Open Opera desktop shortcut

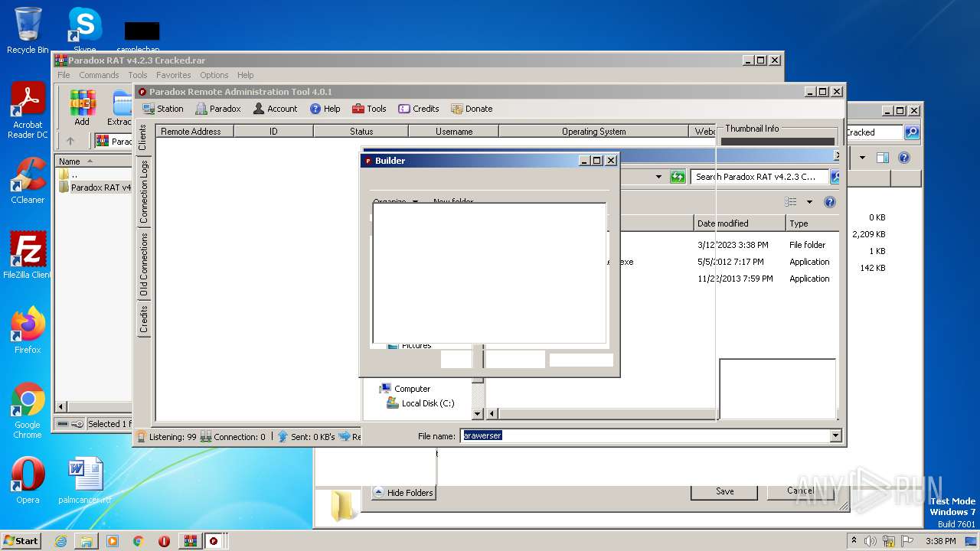click(x=28, y=480)
